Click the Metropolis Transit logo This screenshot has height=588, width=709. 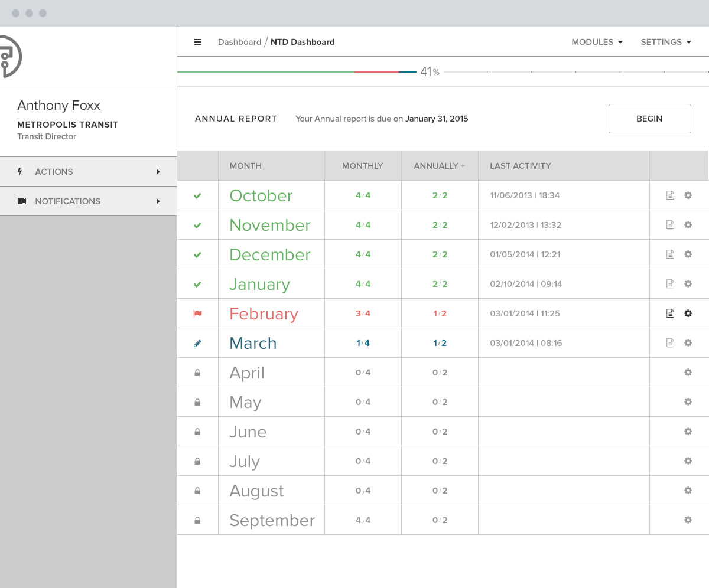(10, 57)
